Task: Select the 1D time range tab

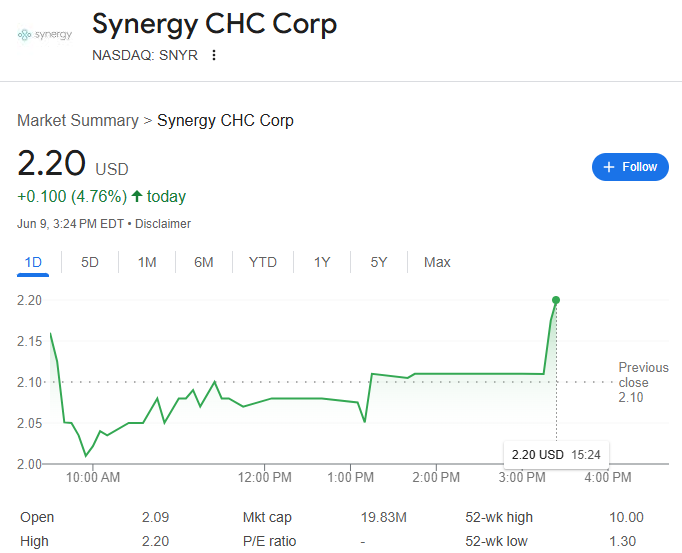Action: [x=33, y=262]
